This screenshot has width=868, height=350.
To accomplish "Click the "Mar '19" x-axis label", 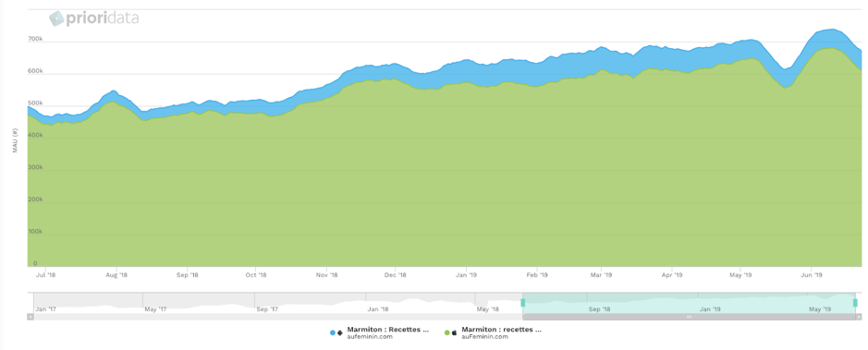I will [x=601, y=275].
